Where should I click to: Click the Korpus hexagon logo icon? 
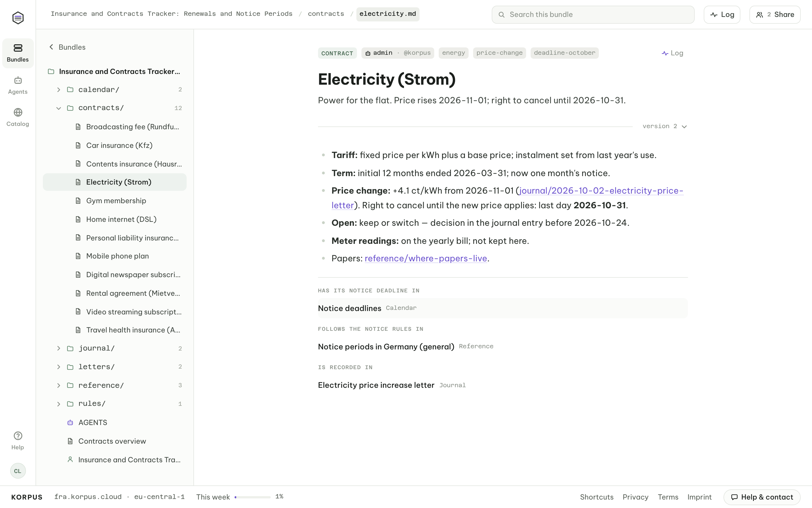[x=18, y=18]
